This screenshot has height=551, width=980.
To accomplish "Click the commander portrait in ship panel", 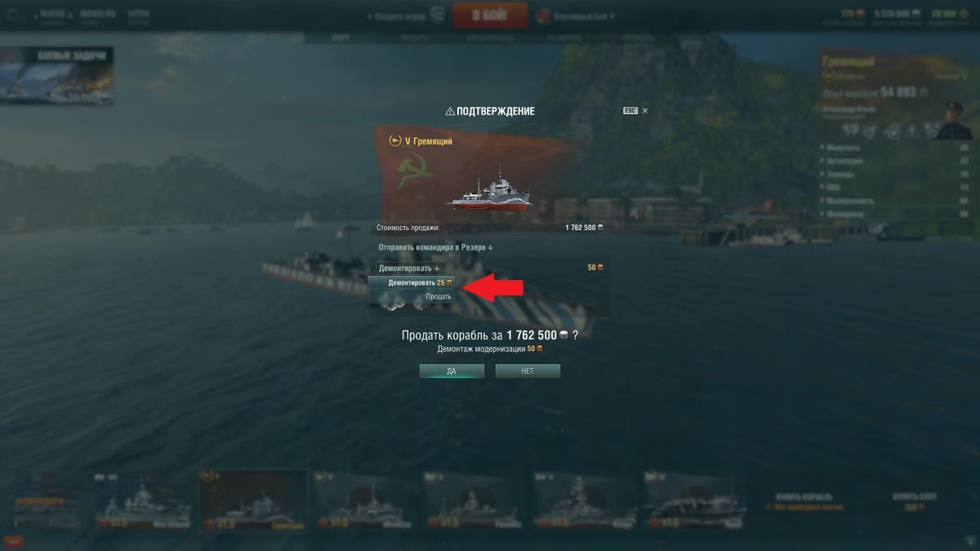I will coord(952,119).
